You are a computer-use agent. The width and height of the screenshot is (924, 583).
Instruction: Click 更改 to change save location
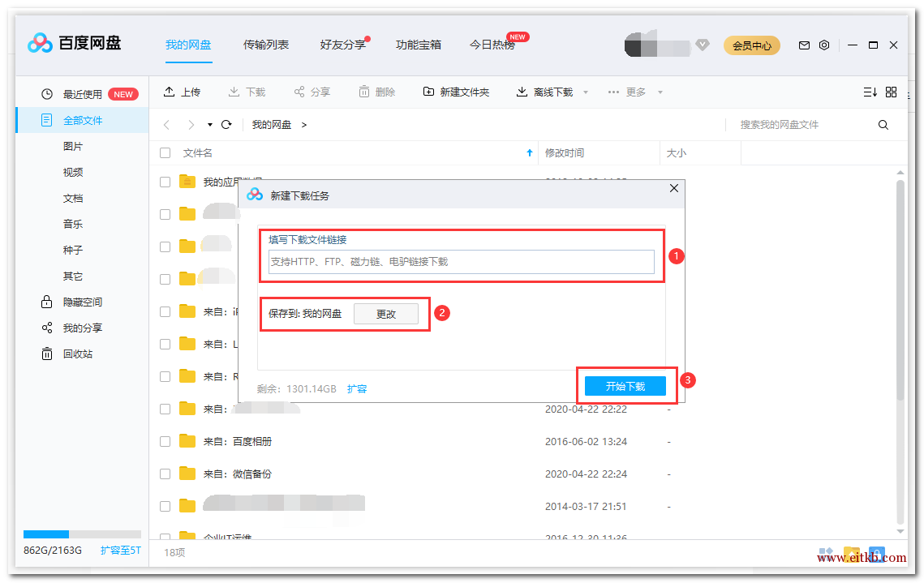386,314
